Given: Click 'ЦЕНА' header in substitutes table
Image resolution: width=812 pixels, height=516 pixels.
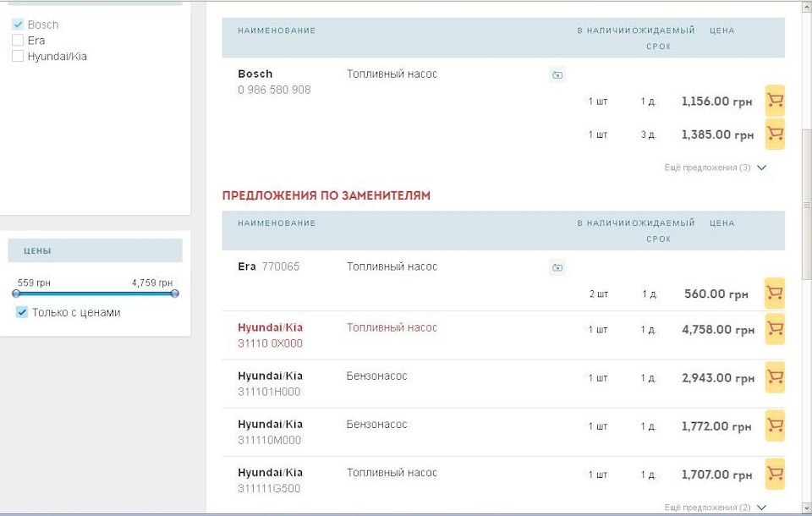Looking at the screenshot, I should pos(721,223).
